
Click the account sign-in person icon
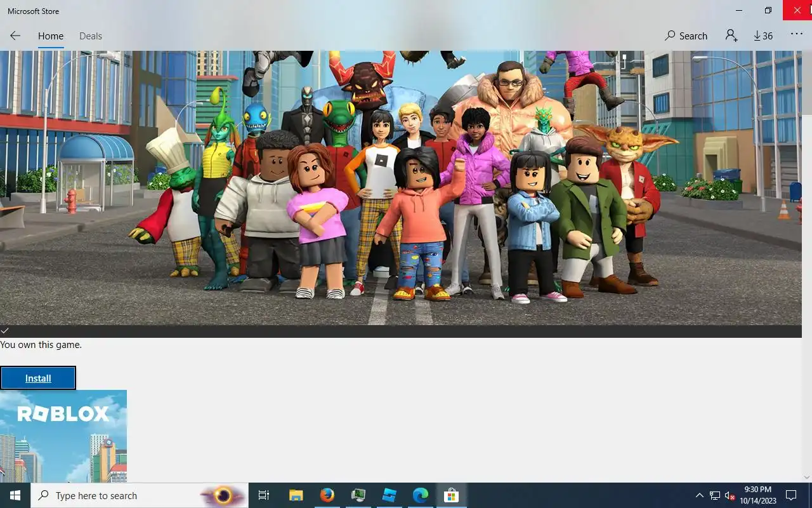point(731,36)
